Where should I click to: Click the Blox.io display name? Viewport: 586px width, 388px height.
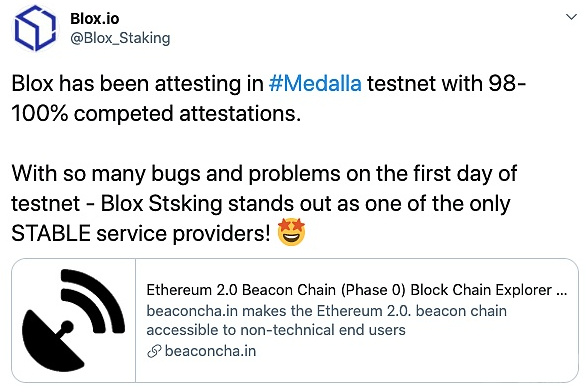[95, 19]
